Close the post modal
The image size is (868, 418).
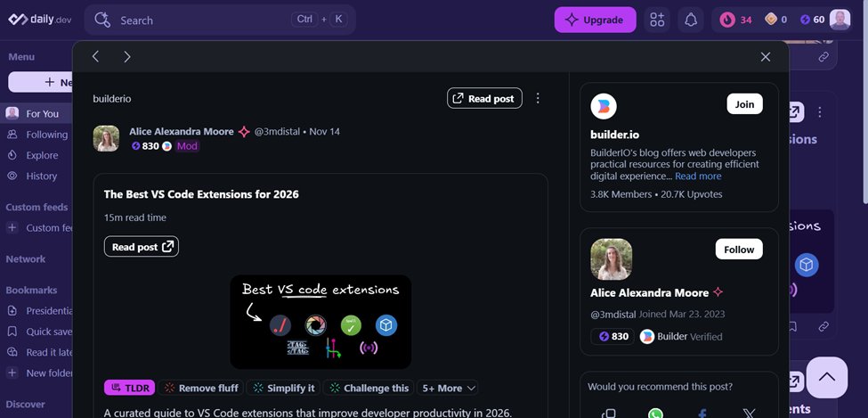(766, 56)
